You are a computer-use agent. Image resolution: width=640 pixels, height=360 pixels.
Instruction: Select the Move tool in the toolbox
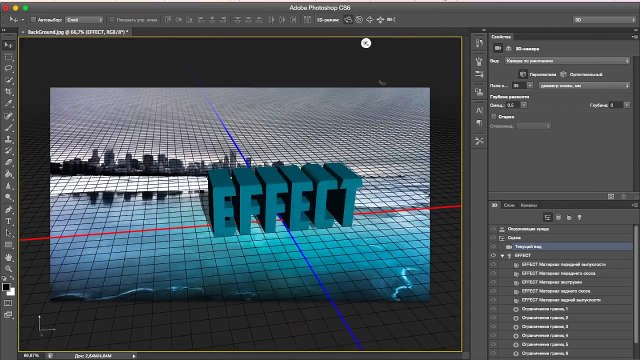click(8, 45)
